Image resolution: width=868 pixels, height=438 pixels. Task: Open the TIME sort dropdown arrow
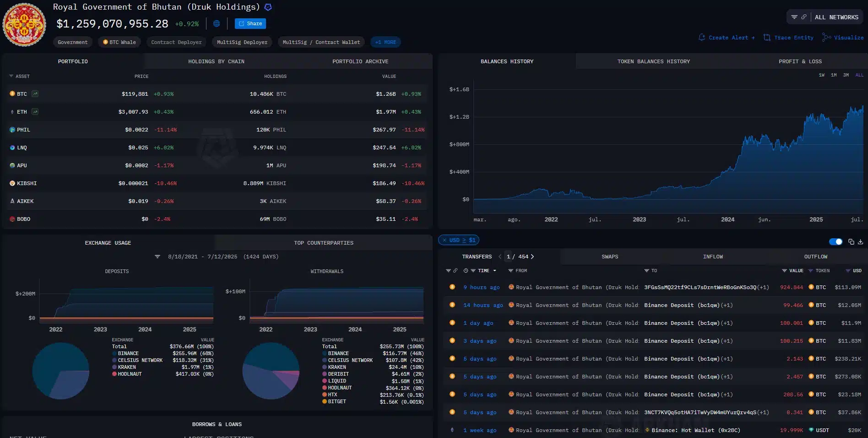pyautogui.click(x=494, y=271)
